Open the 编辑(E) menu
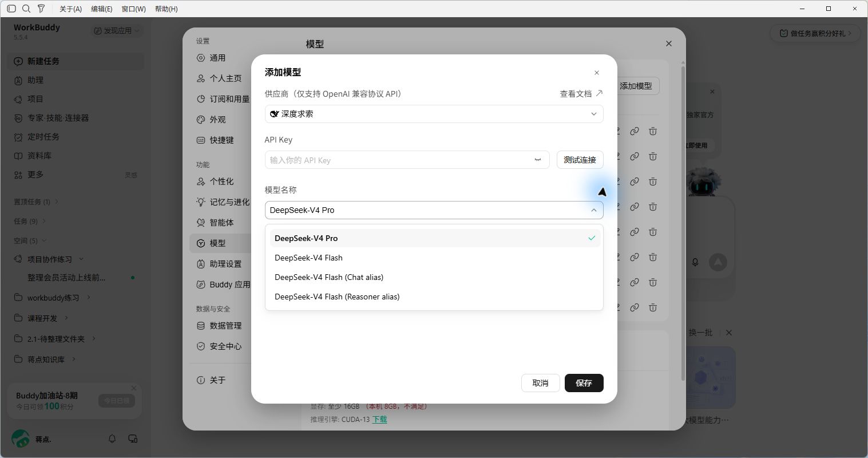The height and width of the screenshot is (458, 868). click(x=102, y=9)
